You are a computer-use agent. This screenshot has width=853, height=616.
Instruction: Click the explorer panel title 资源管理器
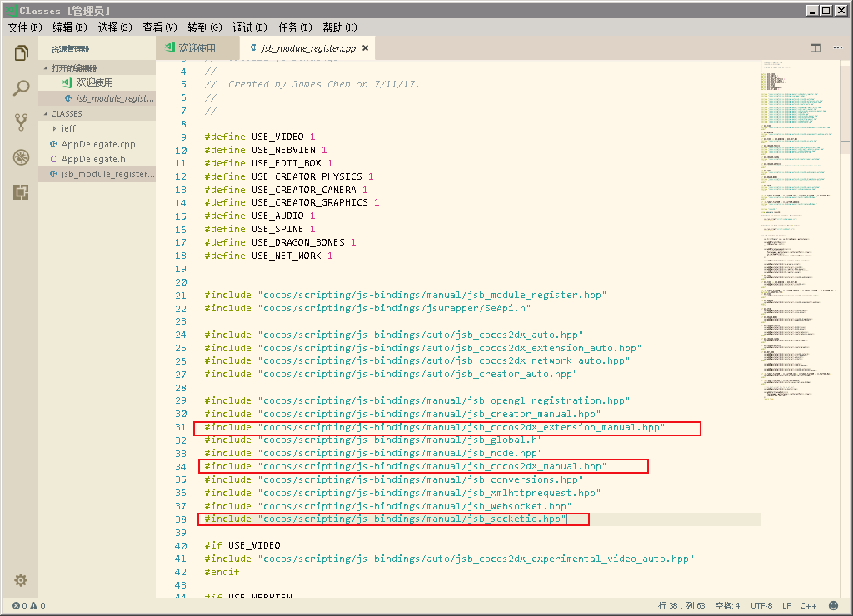[x=70, y=49]
